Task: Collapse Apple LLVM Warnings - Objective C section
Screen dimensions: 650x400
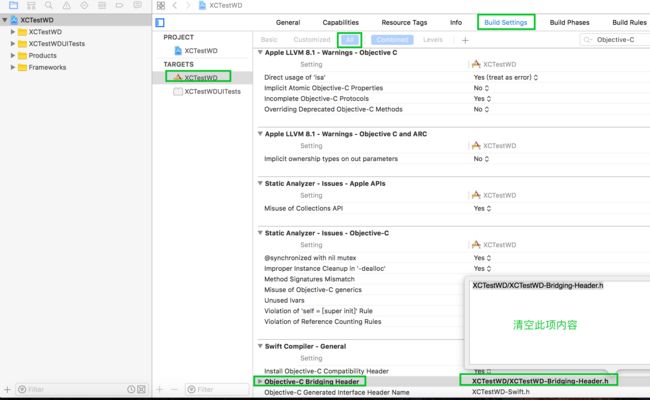Action: click(x=260, y=52)
